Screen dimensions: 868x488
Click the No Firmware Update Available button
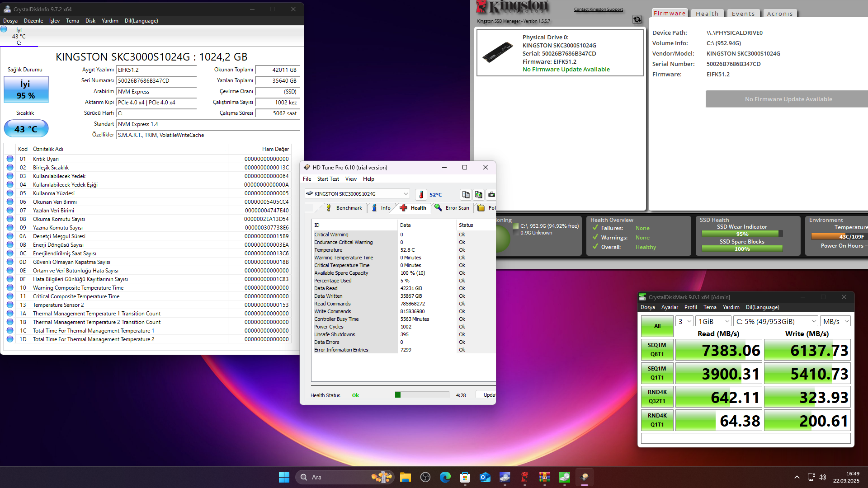pos(788,99)
